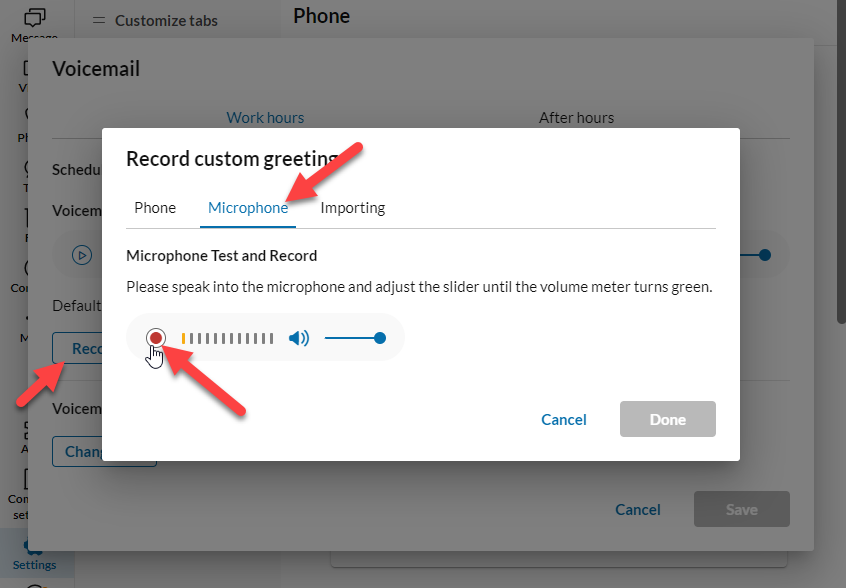Click the hamburger icon beside Customize tabs
Screen dimensions: 846x588
97,20
